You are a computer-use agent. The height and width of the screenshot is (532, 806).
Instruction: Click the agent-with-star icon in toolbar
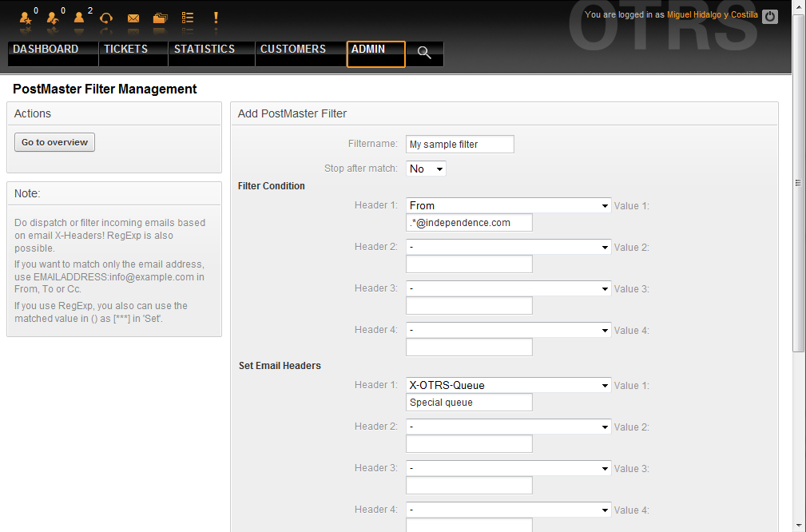(x=25, y=18)
